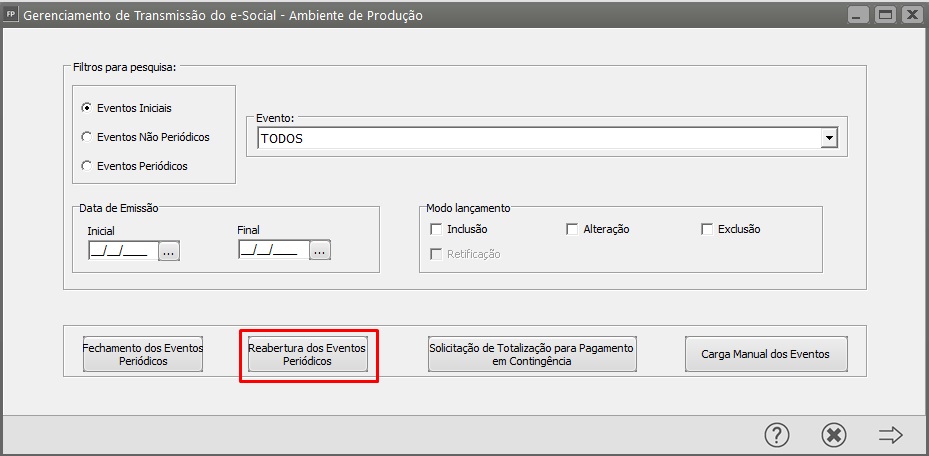929x456 pixels.
Task: Expand the Evento dropdown arrow
Action: 828,139
